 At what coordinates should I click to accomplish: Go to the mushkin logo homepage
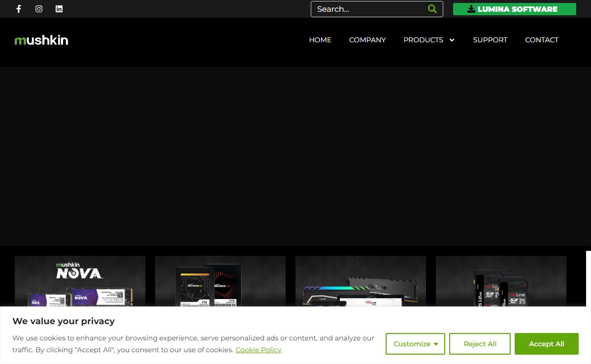(41, 40)
